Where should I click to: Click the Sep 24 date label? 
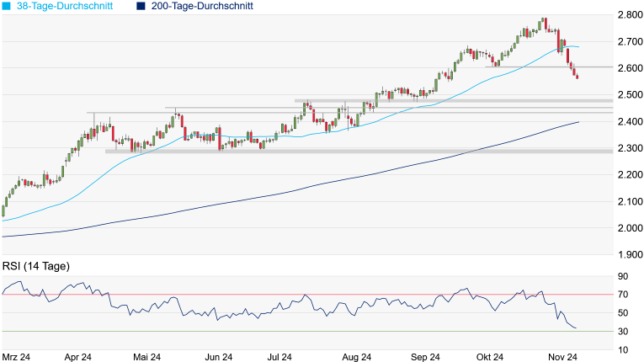tap(427, 357)
